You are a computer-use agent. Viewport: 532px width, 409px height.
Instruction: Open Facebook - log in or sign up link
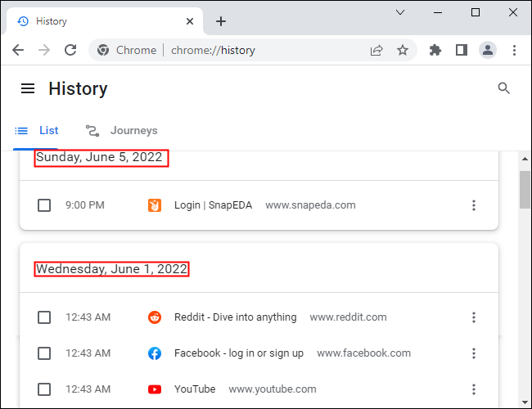pyautogui.click(x=239, y=353)
